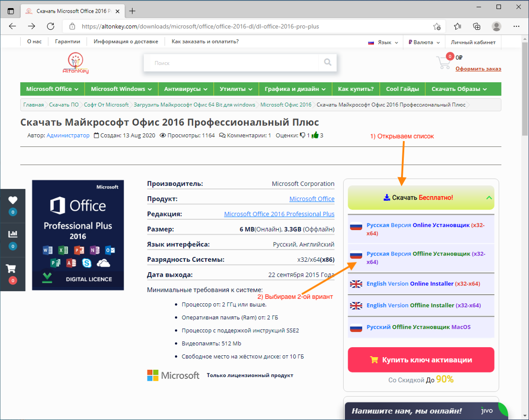This screenshot has height=420, width=529.
Task: Click Гарантии in top bar
Action: point(67,42)
